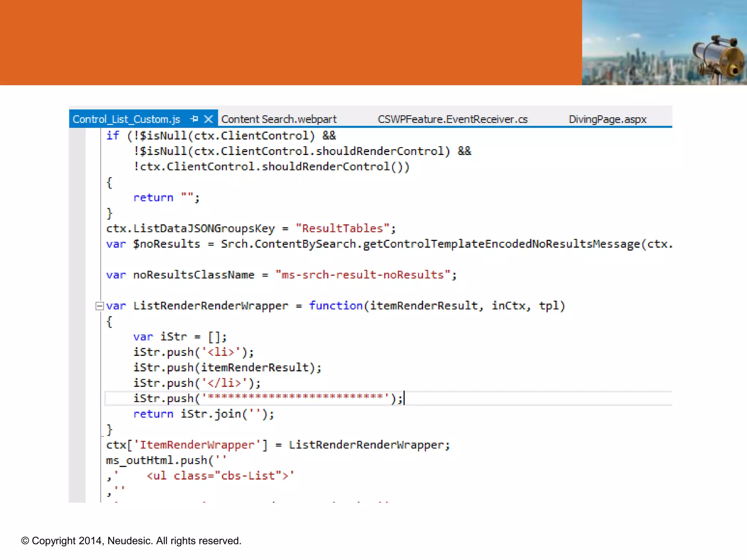Viewport: 747px width, 560px height.
Task: Select the DivingPage.aspx tab
Action: point(607,119)
